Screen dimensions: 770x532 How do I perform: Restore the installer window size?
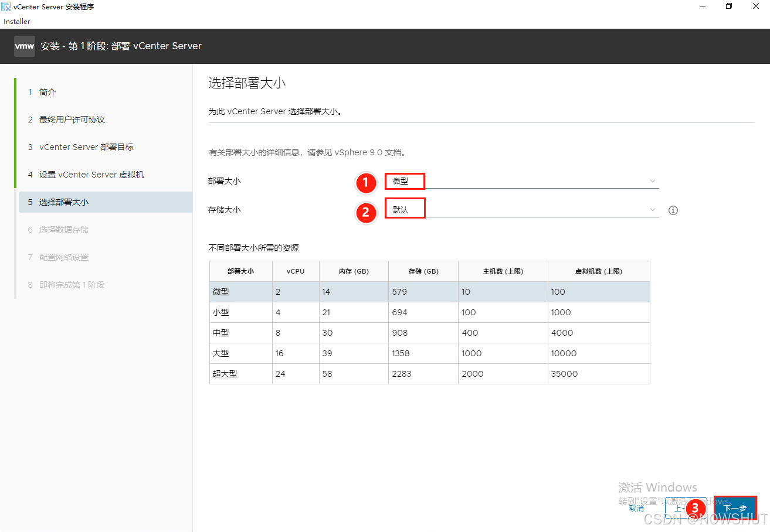click(x=729, y=6)
